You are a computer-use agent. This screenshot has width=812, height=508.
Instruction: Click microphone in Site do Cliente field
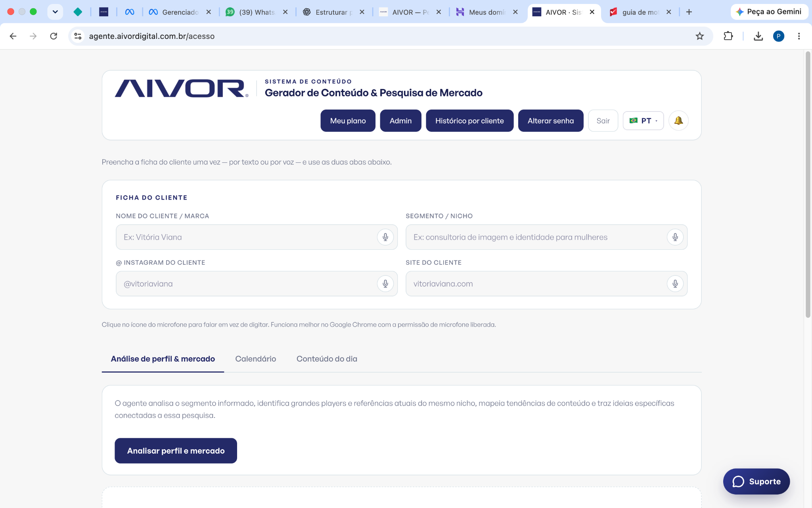675,284
